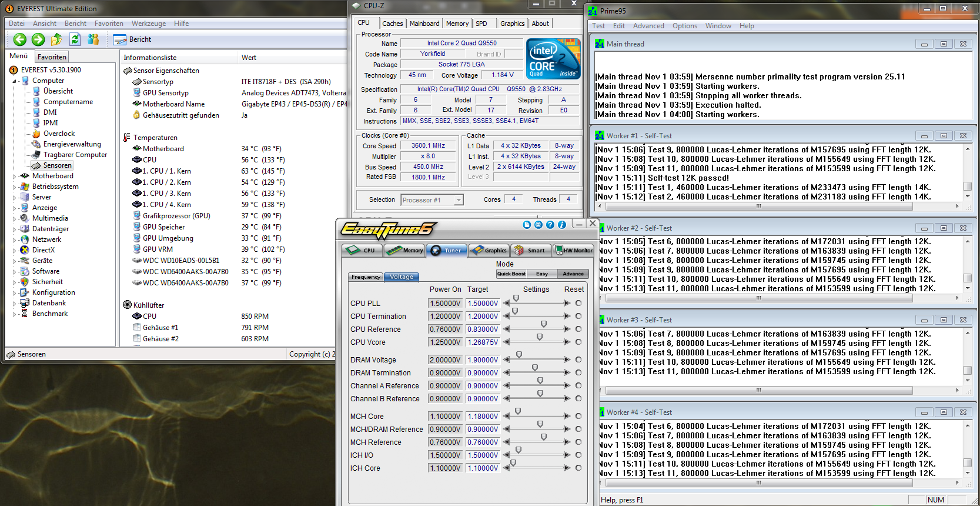
Task: Select Overclock in EVEREST Computer tree
Action: click(59, 134)
